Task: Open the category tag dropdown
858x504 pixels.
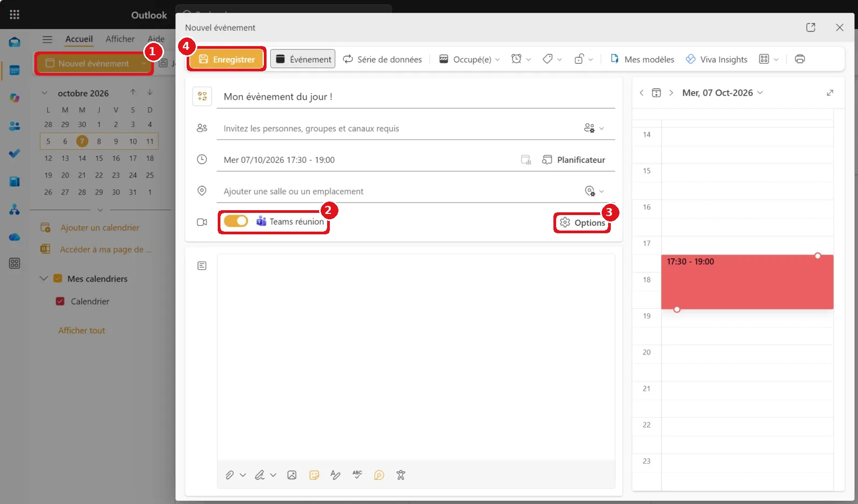Action: coord(552,59)
